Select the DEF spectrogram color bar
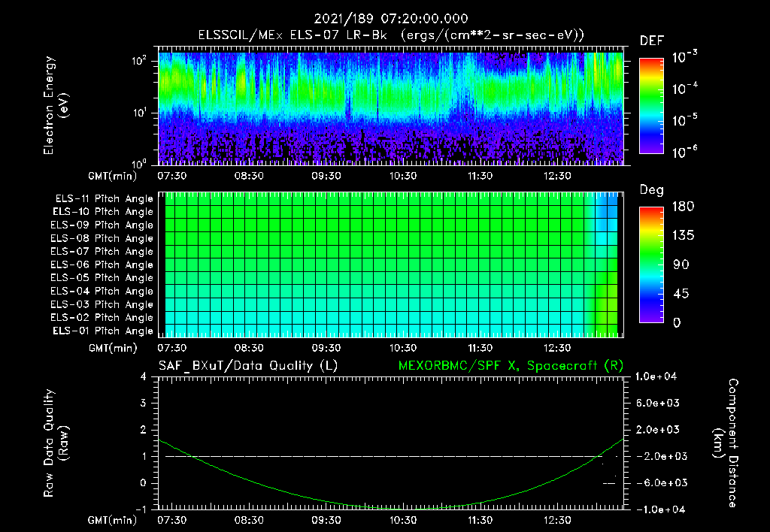 (x=651, y=106)
